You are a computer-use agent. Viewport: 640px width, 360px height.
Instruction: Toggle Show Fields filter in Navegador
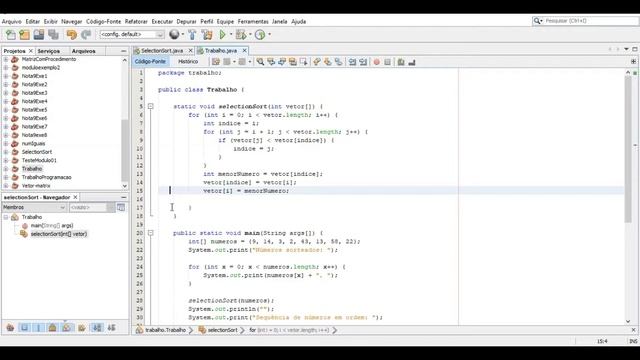[24, 327]
